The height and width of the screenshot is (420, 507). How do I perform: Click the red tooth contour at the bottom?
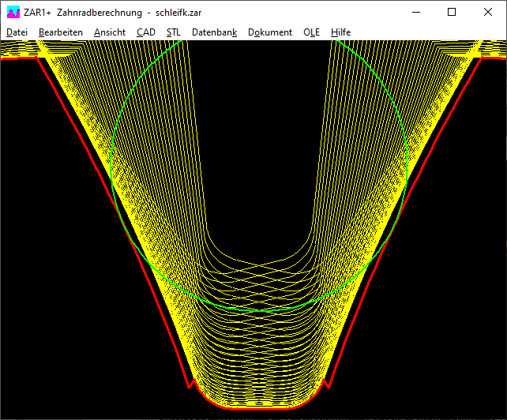point(259,408)
